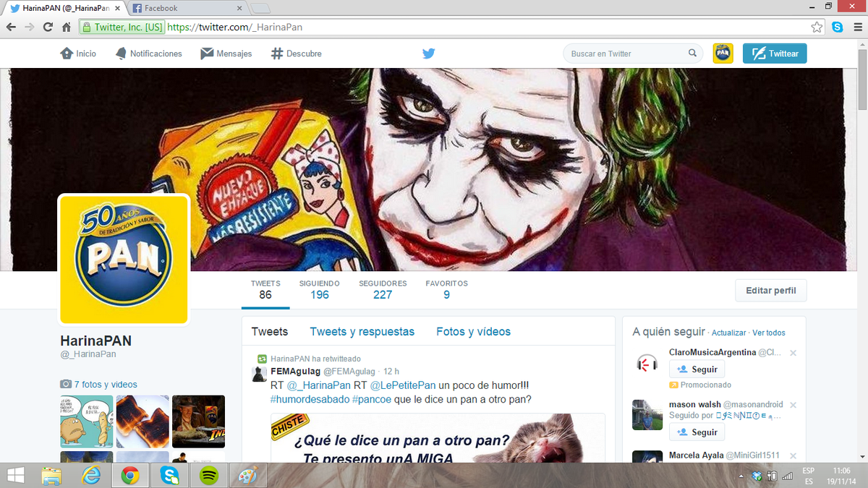Open the Indiana Jones photo thumbnail

pyautogui.click(x=198, y=421)
